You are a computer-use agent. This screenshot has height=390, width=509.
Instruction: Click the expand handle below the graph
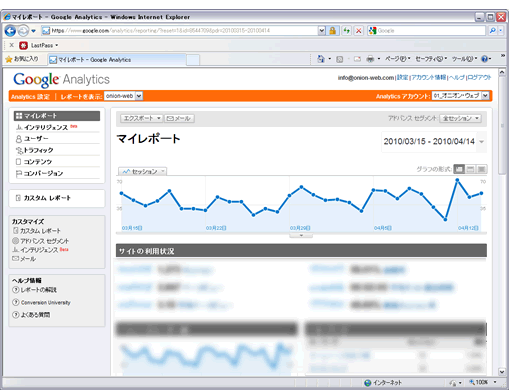coord(301,235)
